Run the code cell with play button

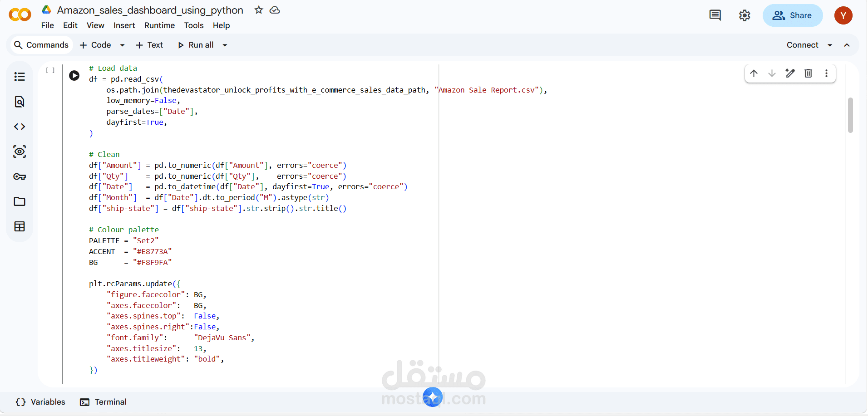pos(74,75)
